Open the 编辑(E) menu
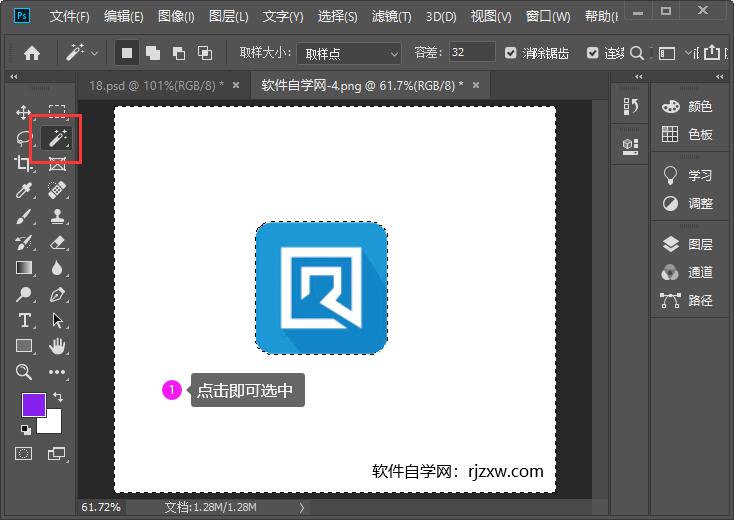734x520 pixels. pos(124,17)
